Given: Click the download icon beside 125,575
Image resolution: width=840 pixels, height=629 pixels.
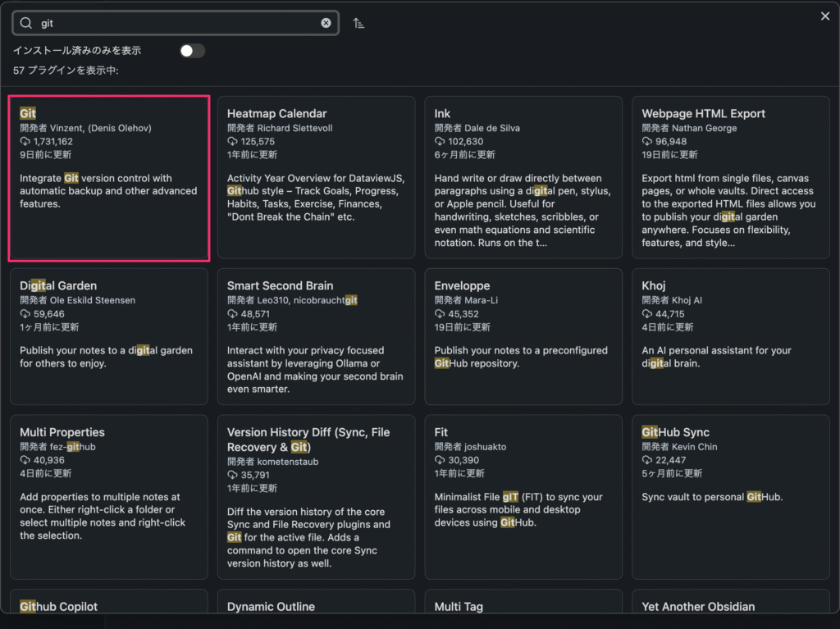Looking at the screenshot, I should pyautogui.click(x=232, y=141).
